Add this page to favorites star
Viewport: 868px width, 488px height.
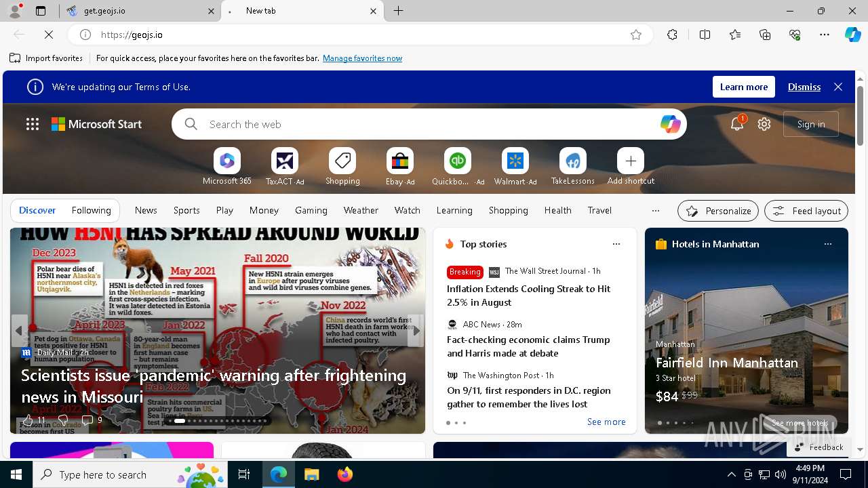click(x=636, y=35)
